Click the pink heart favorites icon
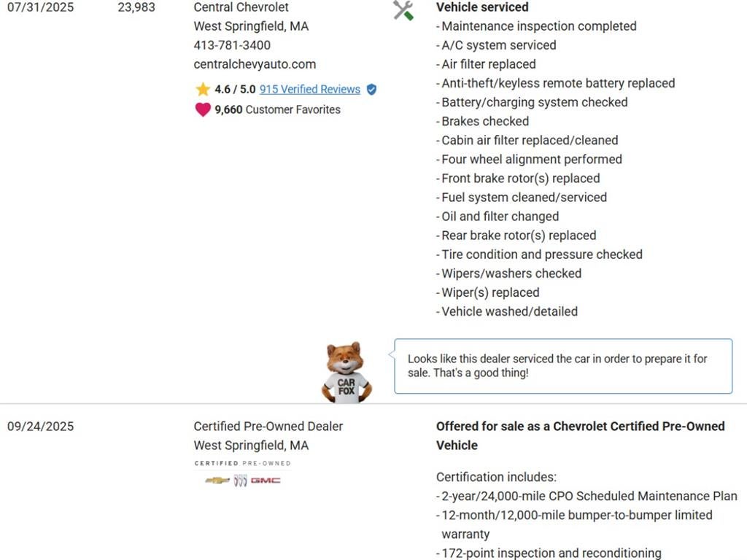Screen dimensions: 747x560 (x=203, y=110)
